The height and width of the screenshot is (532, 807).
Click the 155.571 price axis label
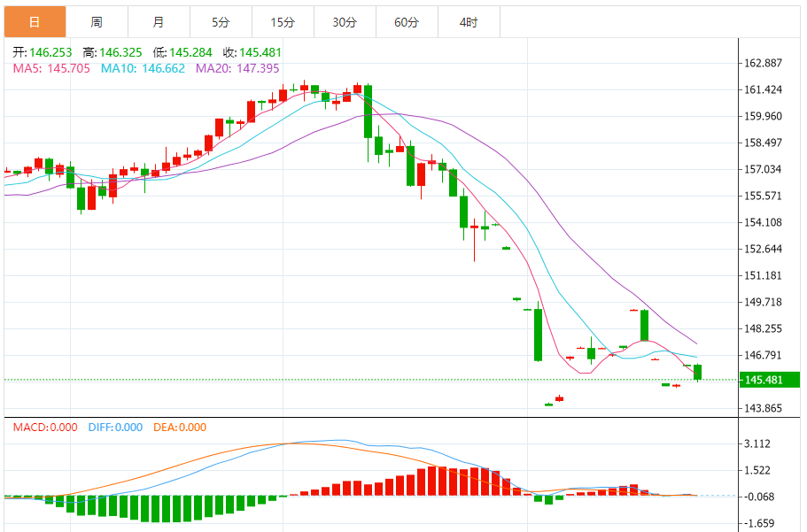pyautogui.click(x=764, y=196)
